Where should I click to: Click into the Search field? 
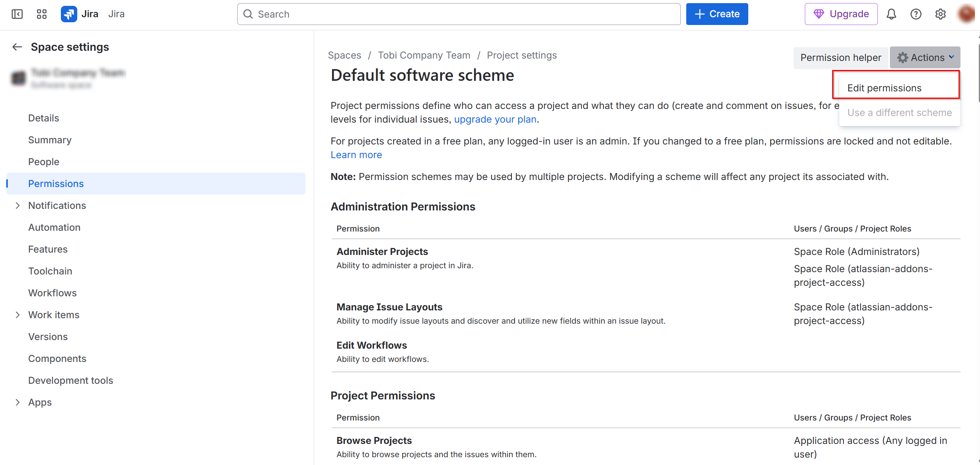(458, 14)
